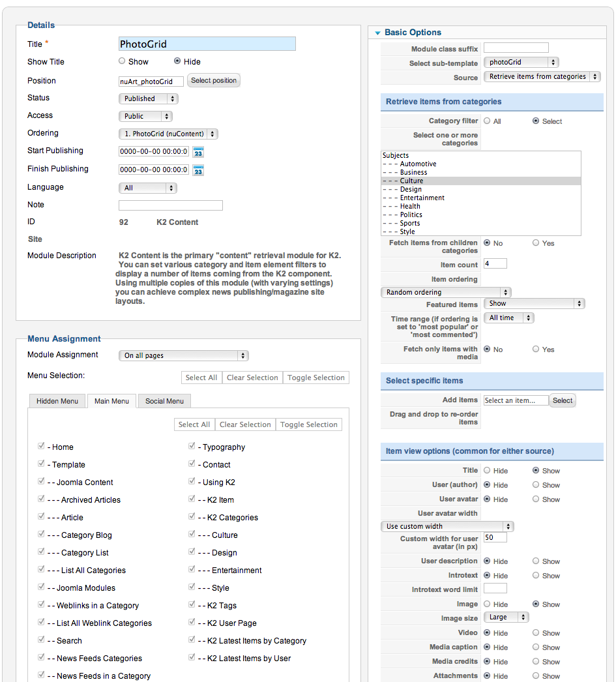Click Toggle Selection inside Main Menu tab
The height and width of the screenshot is (682, 616).
coord(309,424)
